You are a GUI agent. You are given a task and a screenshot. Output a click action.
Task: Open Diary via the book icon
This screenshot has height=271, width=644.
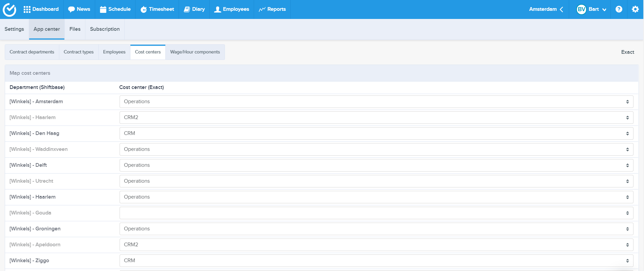point(187,9)
